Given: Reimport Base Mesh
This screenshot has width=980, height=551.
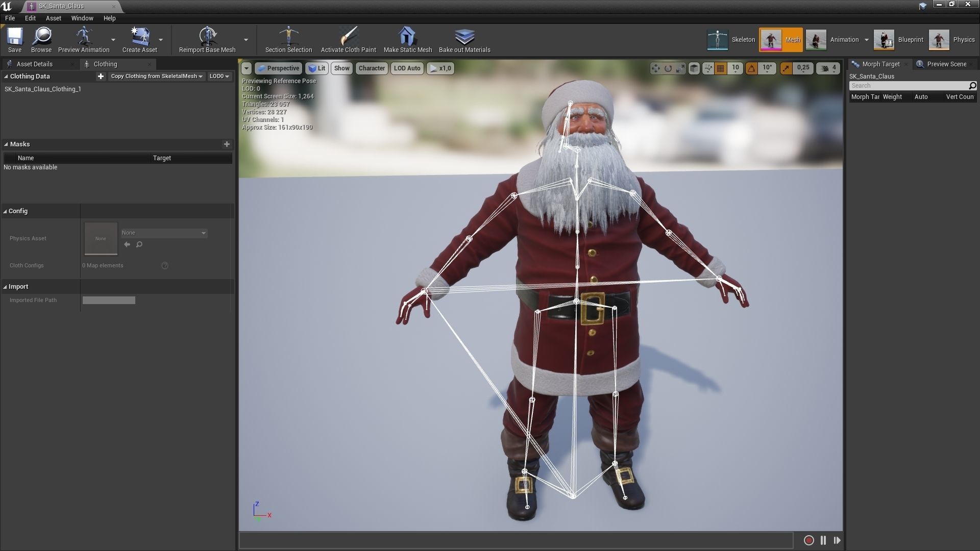Looking at the screenshot, I should pos(207,40).
